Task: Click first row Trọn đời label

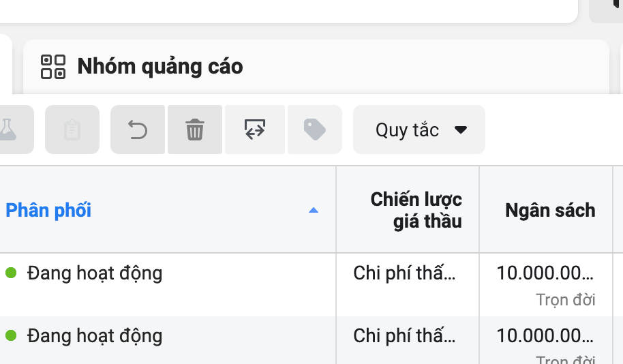Action: [x=566, y=300]
